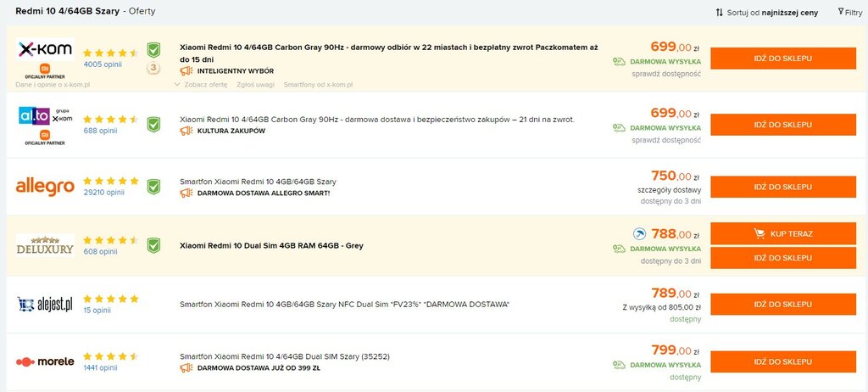Click the al.to Oficjalny Partner Xiaomi badge
The height and width of the screenshot is (392, 868).
45,137
